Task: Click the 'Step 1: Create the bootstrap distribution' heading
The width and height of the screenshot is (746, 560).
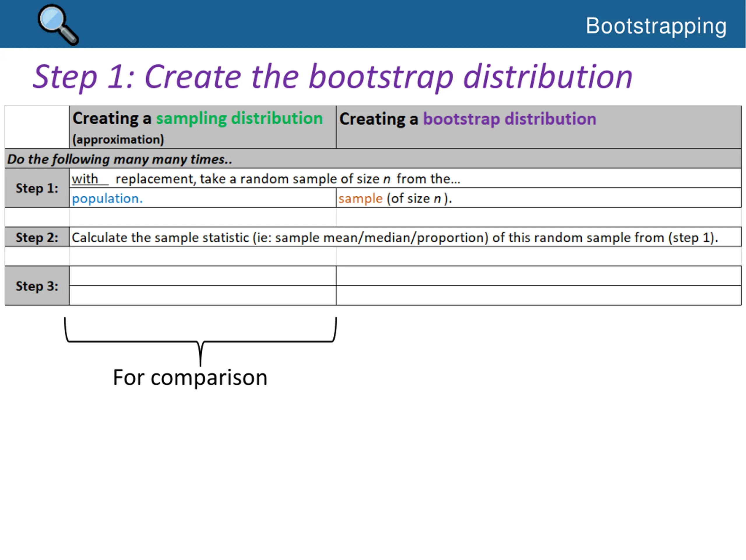Action: pyautogui.click(x=332, y=77)
